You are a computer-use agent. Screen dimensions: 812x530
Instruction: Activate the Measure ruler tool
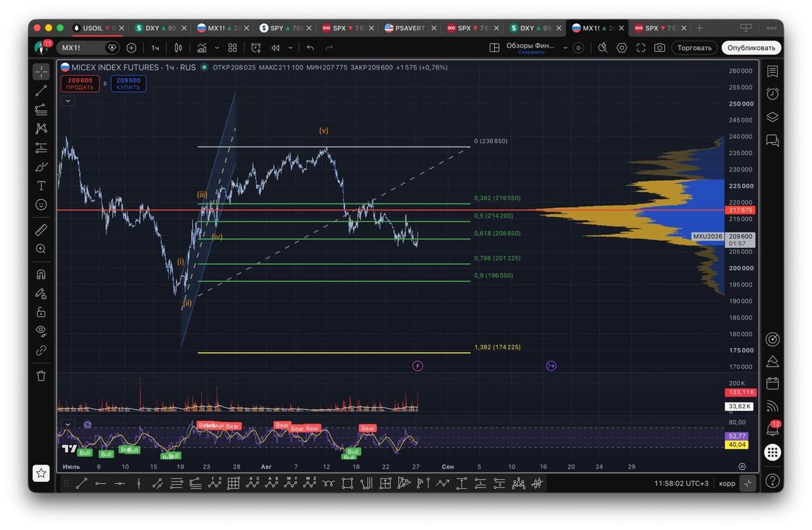41,229
